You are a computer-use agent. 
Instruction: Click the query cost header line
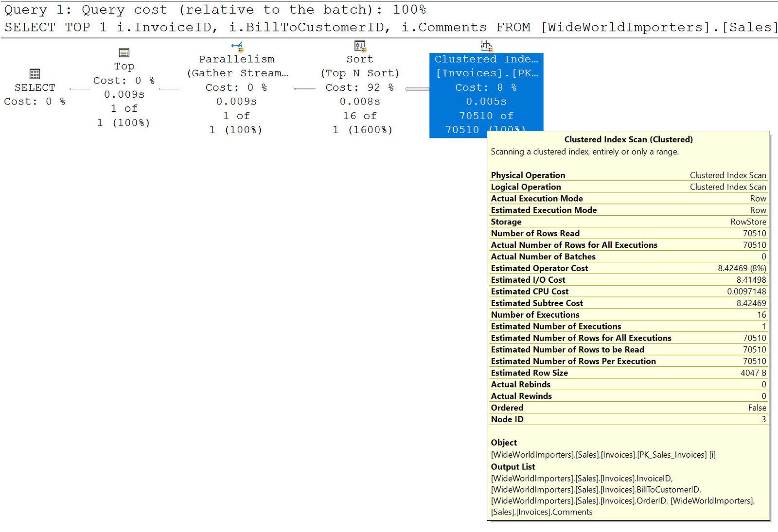(x=215, y=9)
